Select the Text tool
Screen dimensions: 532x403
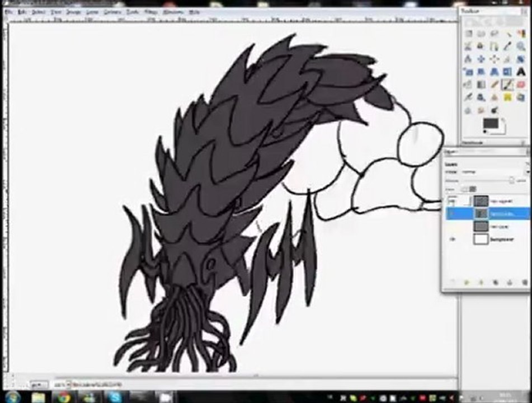tap(521, 72)
